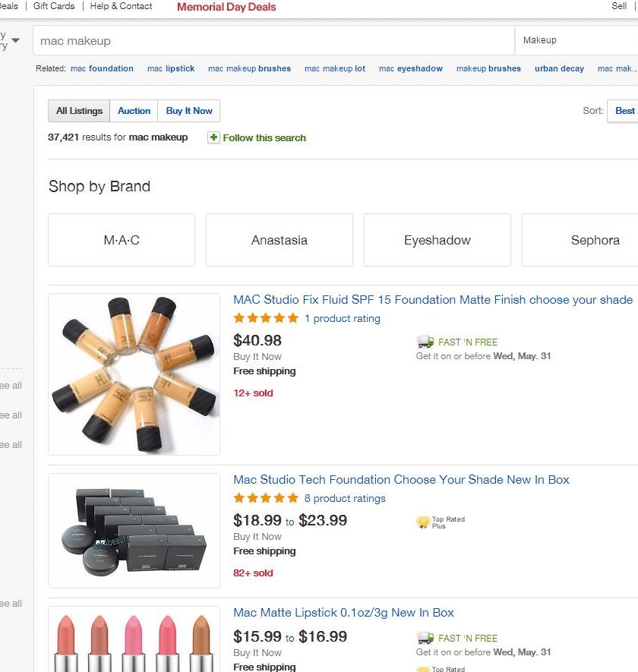This screenshot has width=638, height=672.
Task: Click inside the 'mac makeup' search field
Action: 273,40
